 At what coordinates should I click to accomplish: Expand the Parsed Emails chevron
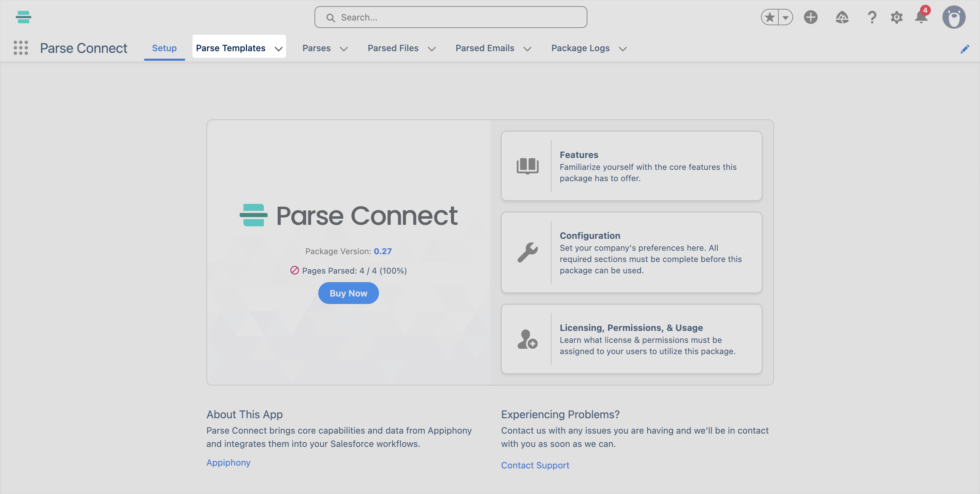tap(527, 49)
